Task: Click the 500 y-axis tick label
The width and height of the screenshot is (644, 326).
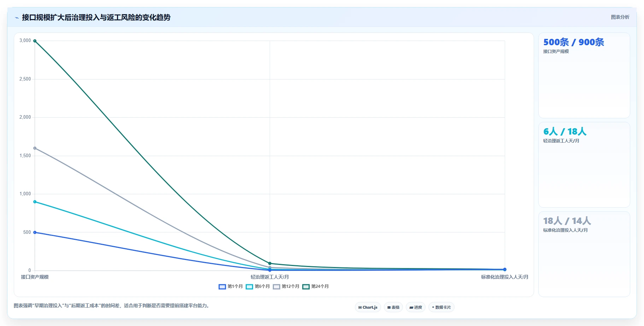Action: click(x=27, y=232)
